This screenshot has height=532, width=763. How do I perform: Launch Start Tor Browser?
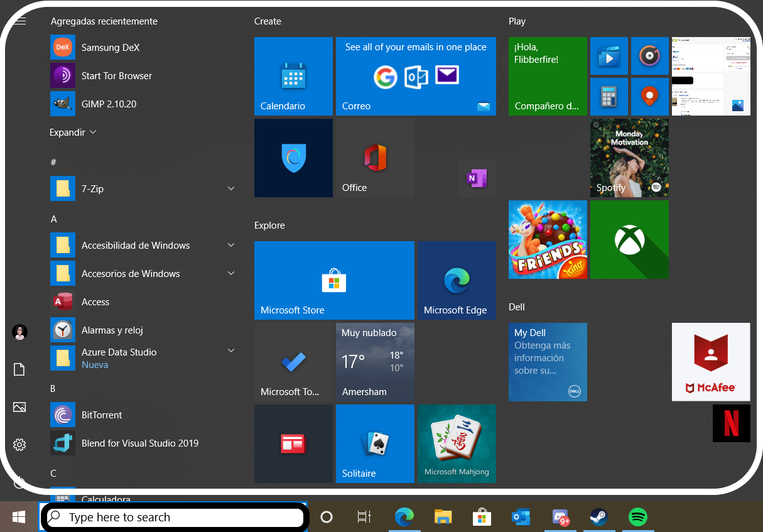click(x=143, y=76)
